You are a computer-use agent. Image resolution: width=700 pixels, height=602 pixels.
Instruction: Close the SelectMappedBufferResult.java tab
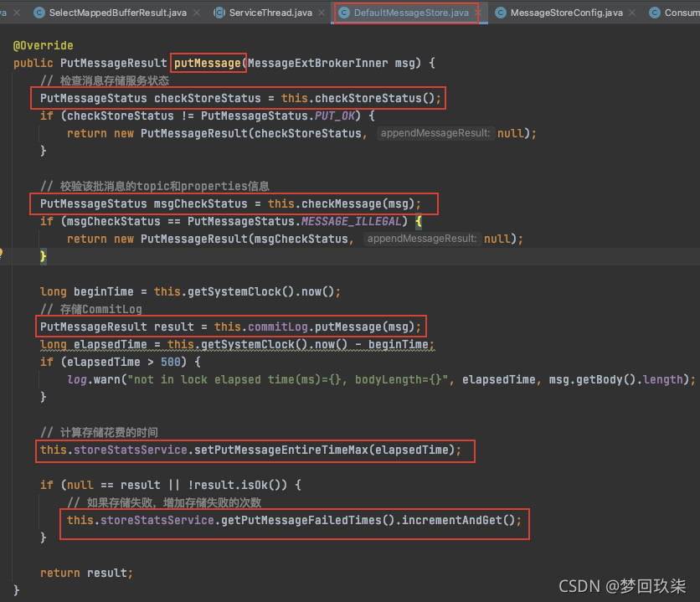tap(197, 13)
